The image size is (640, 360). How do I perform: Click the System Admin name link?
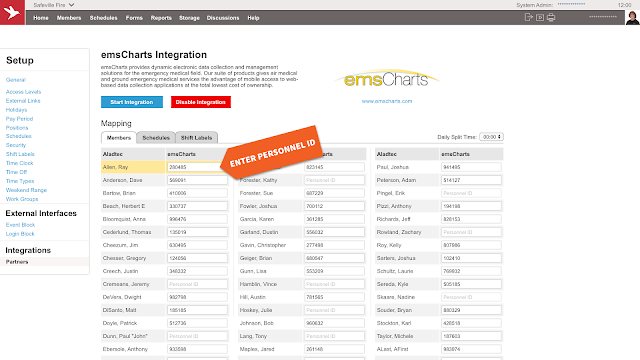pos(571,4)
